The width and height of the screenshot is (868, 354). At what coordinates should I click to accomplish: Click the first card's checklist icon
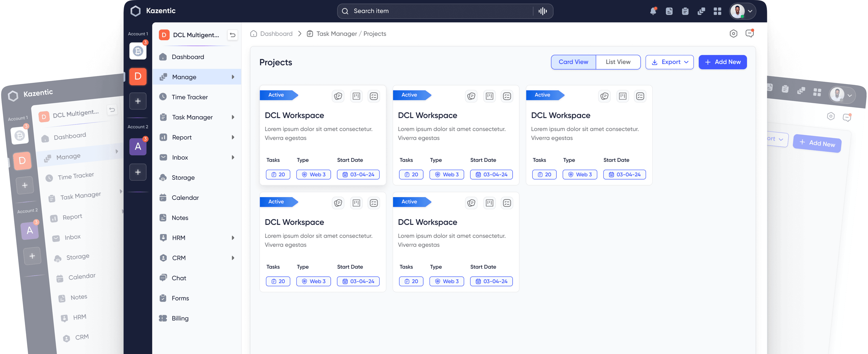click(x=374, y=96)
